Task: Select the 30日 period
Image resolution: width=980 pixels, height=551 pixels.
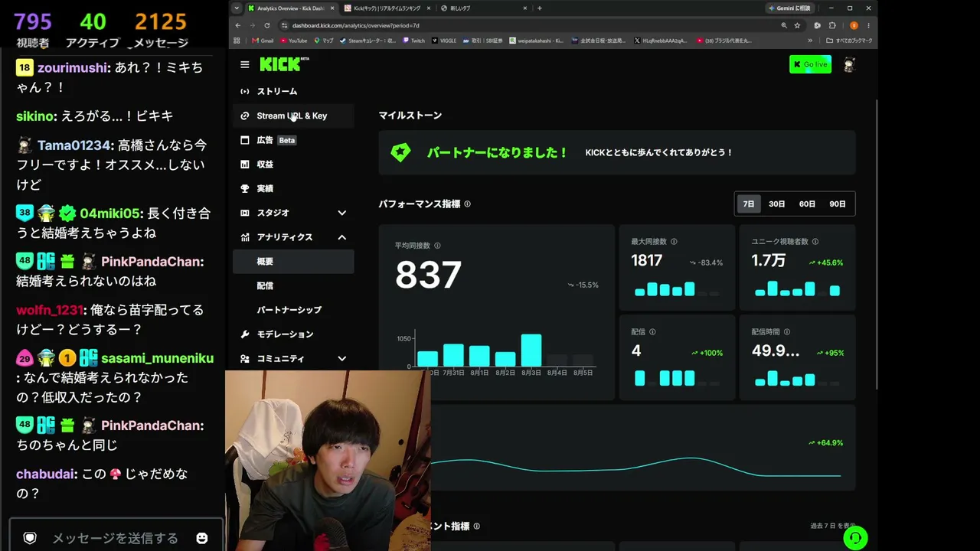Action: [x=777, y=204]
